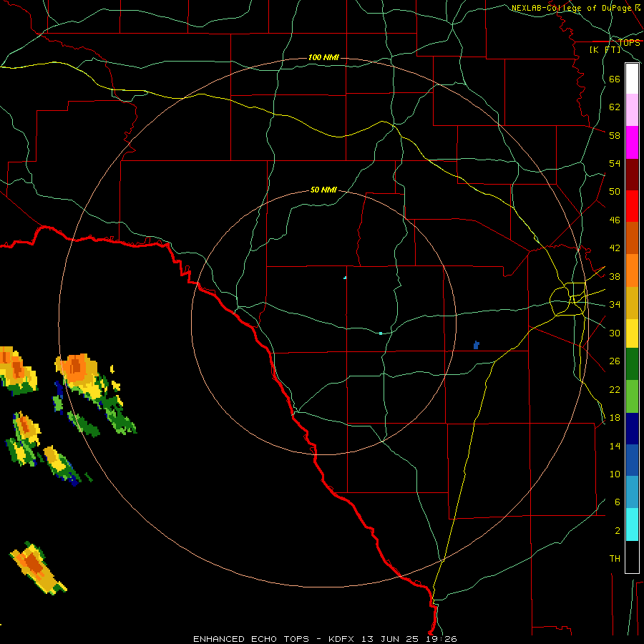Click the legend value 2
This screenshot has width=644, height=644.
[617, 531]
